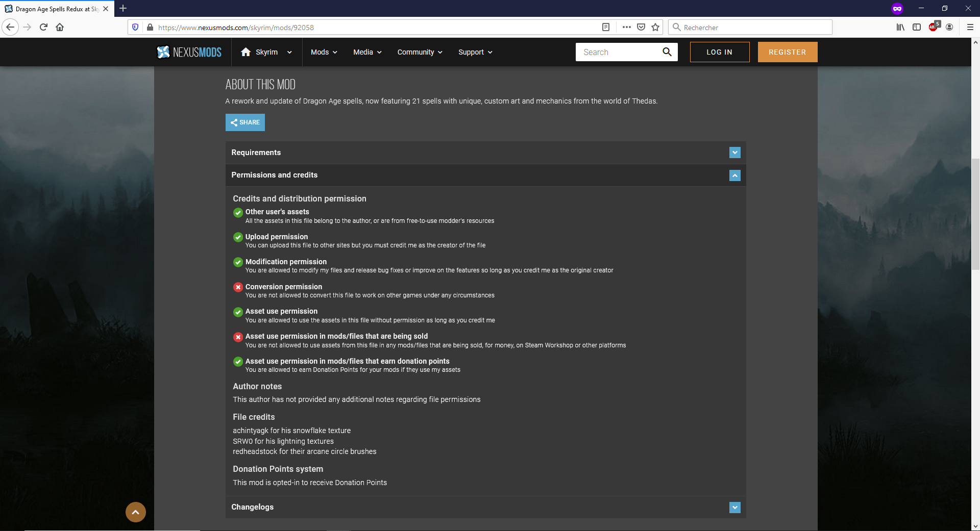Image resolution: width=980 pixels, height=531 pixels.
Task: Click the site search magnifier icon
Action: click(x=667, y=52)
